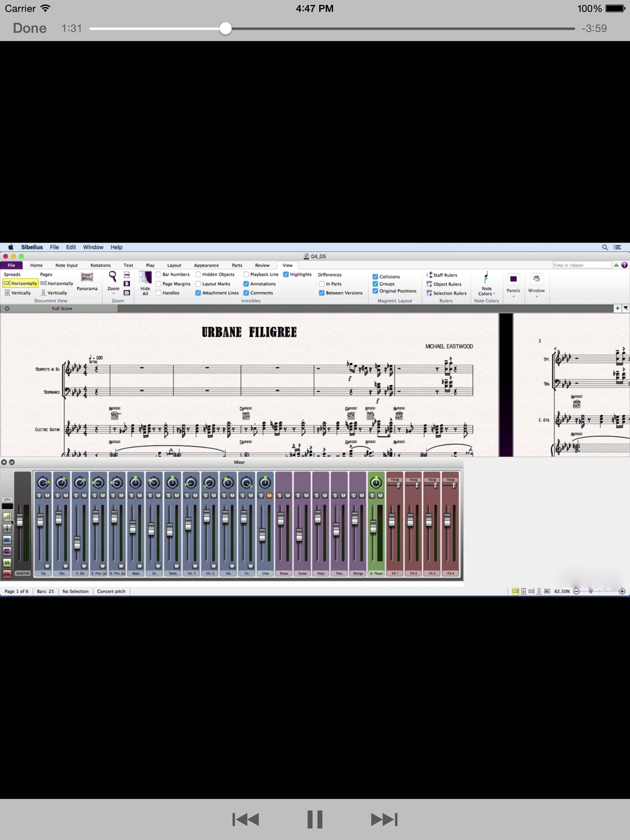This screenshot has width=630, height=840.
Task: Expand the Tbn. mixer strip arrow
Action: pyautogui.click(x=65, y=566)
